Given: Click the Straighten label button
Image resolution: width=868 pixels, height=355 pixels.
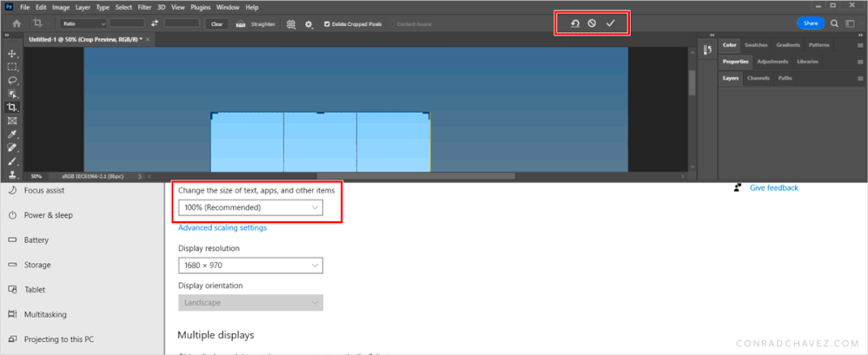Looking at the screenshot, I should coord(263,23).
